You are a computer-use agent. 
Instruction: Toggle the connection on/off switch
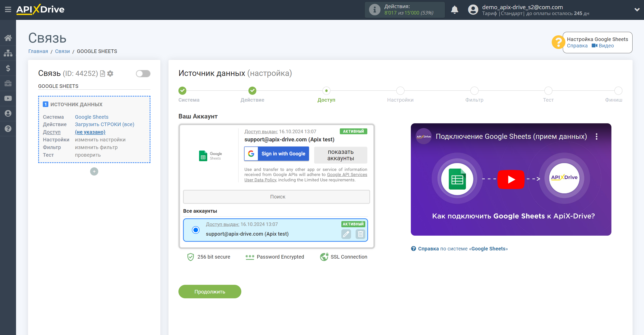click(143, 74)
